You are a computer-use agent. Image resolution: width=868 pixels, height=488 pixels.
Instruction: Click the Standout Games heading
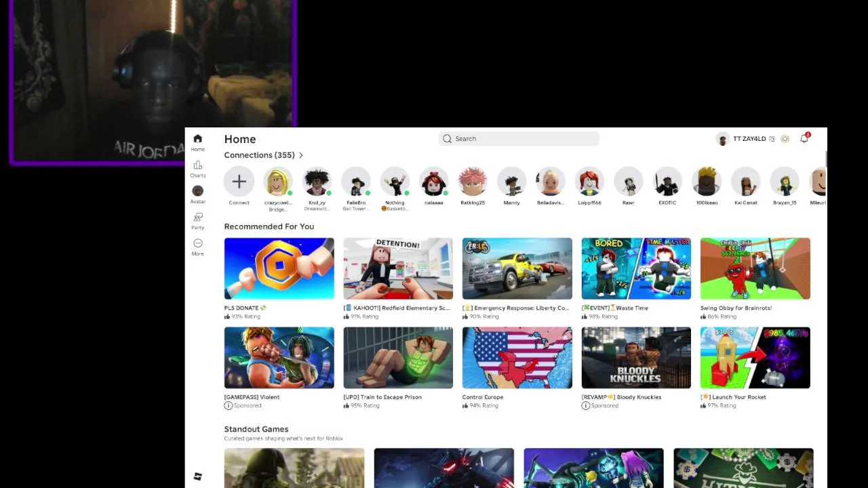256,429
